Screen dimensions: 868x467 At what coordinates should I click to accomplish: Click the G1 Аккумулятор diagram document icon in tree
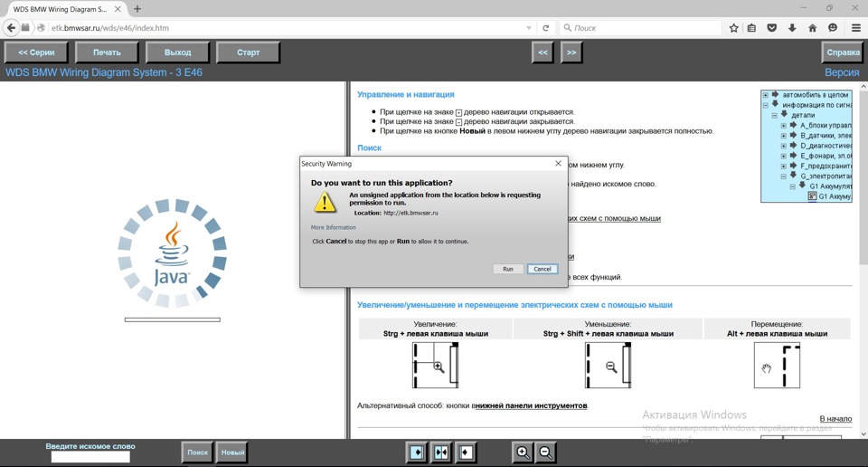[812, 196]
